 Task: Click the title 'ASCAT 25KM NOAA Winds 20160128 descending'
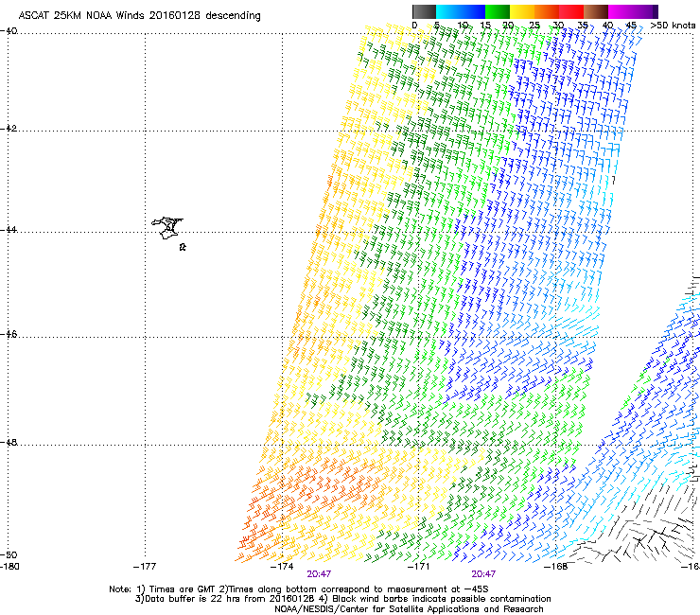click(x=139, y=16)
